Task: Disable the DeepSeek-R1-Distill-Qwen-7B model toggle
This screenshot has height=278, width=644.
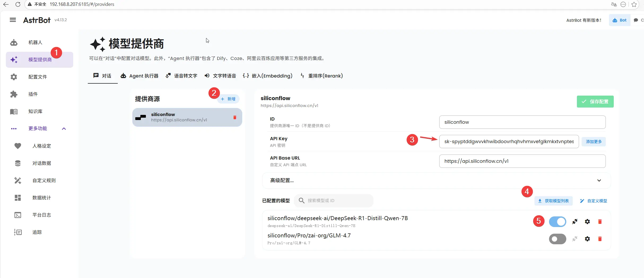Action: pyautogui.click(x=557, y=222)
